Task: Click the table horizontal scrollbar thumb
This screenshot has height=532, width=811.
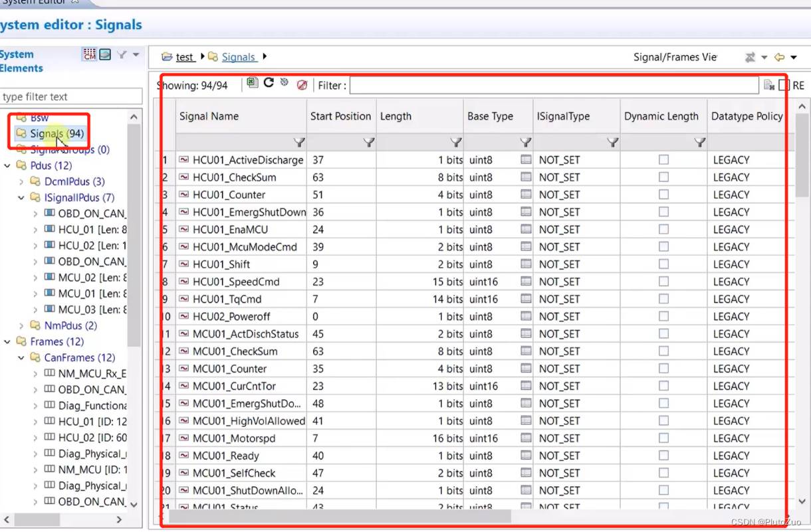Action: click(340, 515)
